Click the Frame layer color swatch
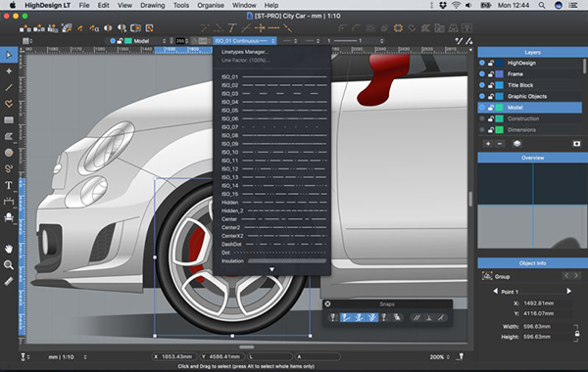Image resolution: width=588 pixels, height=372 pixels. point(500,74)
